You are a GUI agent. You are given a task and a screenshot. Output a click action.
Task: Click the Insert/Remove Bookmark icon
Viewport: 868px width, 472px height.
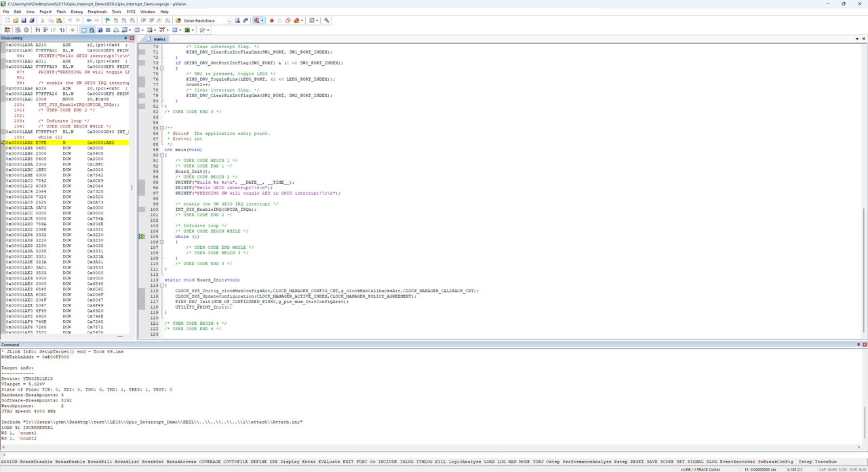(x=107, y=20)
